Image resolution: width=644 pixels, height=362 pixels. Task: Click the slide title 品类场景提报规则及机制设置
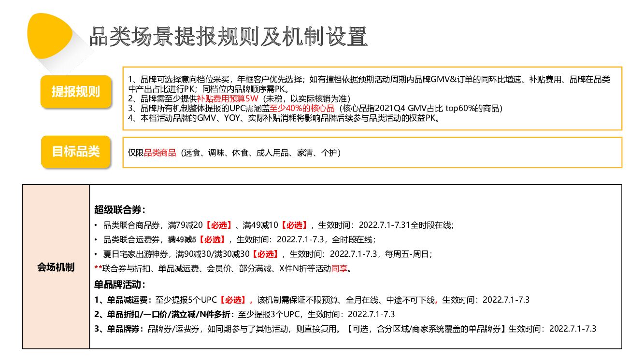[x=229, y=37]
